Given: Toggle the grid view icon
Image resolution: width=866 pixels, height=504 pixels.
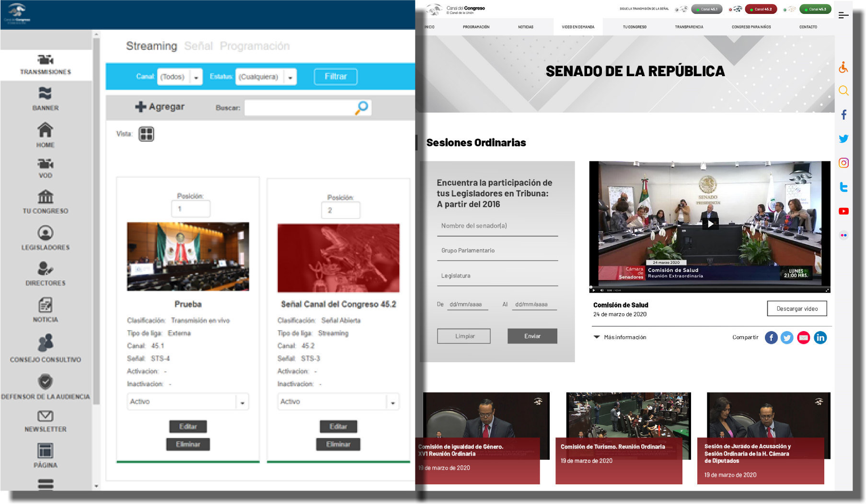Looking at the screenshot, I should (146, 134).
